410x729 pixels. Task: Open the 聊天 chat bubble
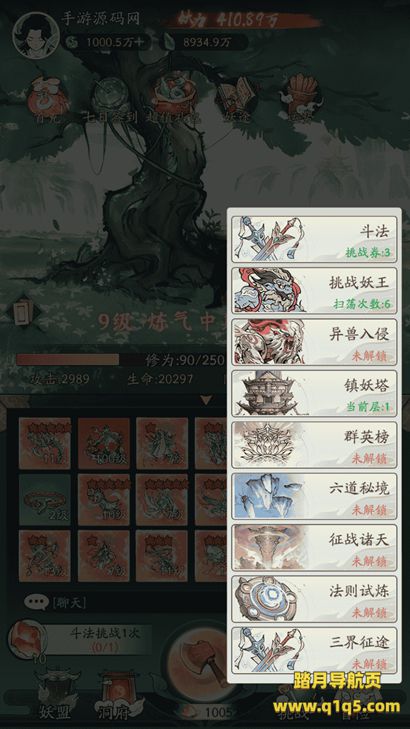tap(37, 603)
